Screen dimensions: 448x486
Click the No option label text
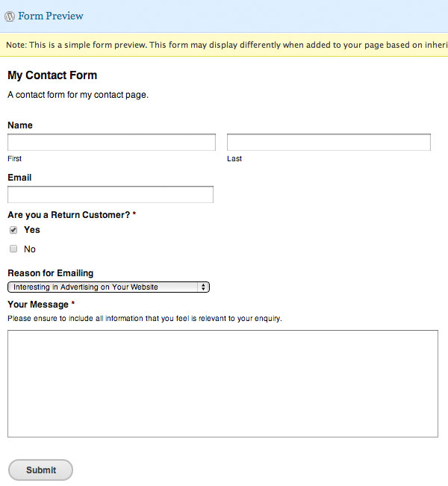pyautogui.click(x=30, y=249)
